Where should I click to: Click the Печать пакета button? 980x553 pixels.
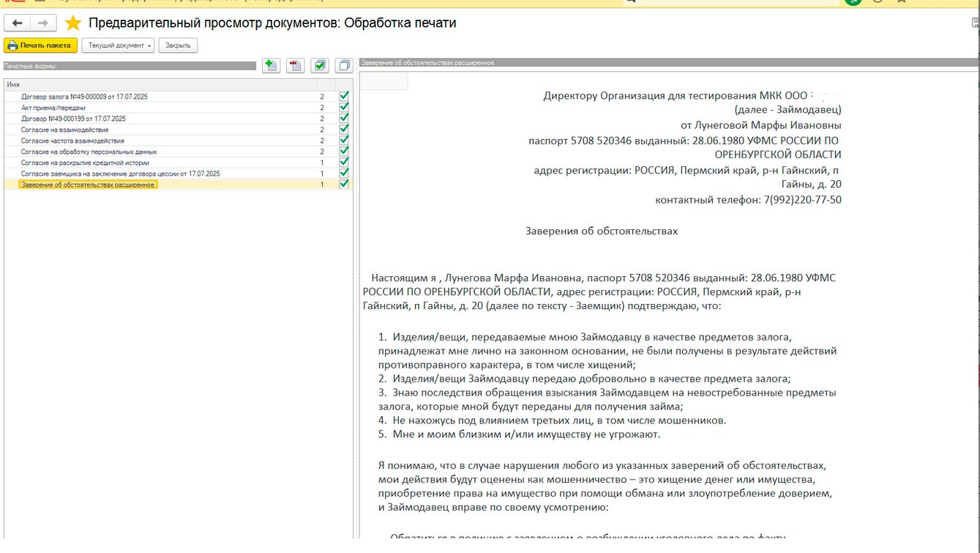pos(41,45)
